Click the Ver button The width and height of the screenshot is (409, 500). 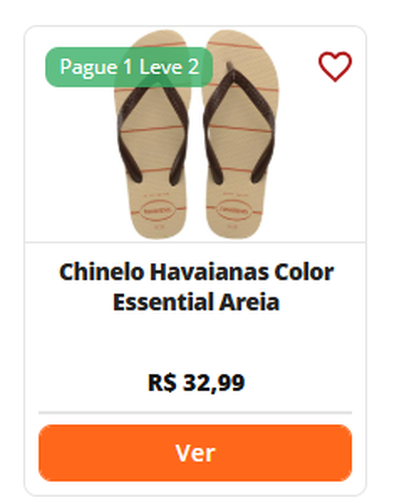pyautogui.click(x=195, y=453)
